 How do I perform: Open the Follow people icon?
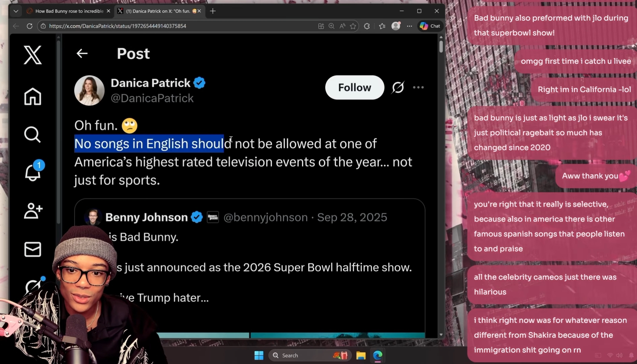tap(33, 211)
